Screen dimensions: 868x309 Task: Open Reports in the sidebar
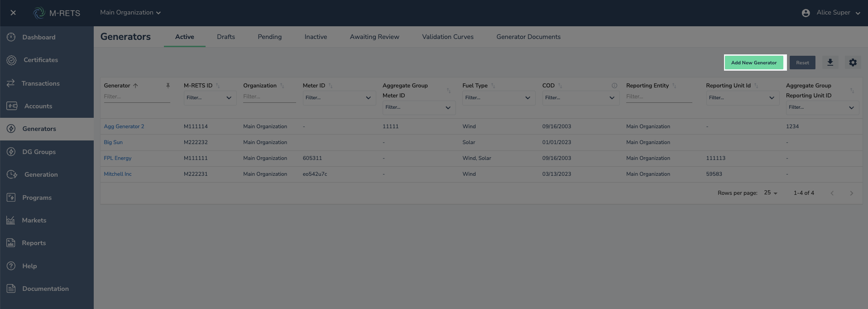click(x=47, y=243)
